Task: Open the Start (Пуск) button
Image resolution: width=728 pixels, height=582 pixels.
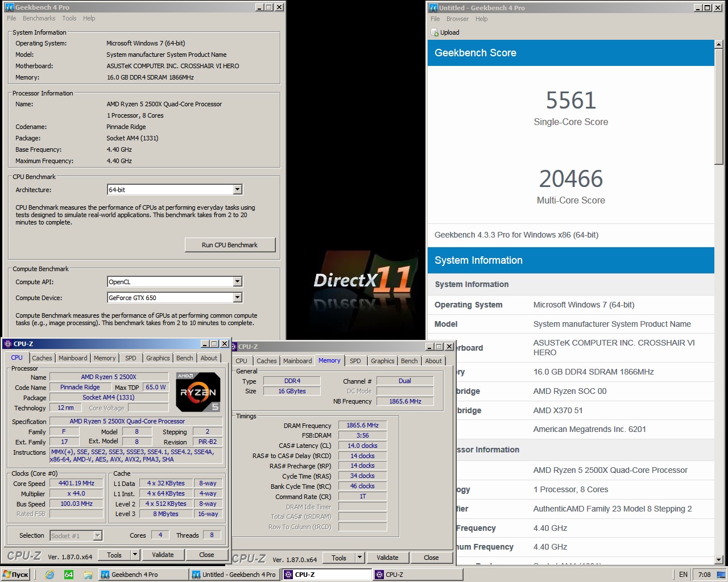Action: (x=15, y=575)
